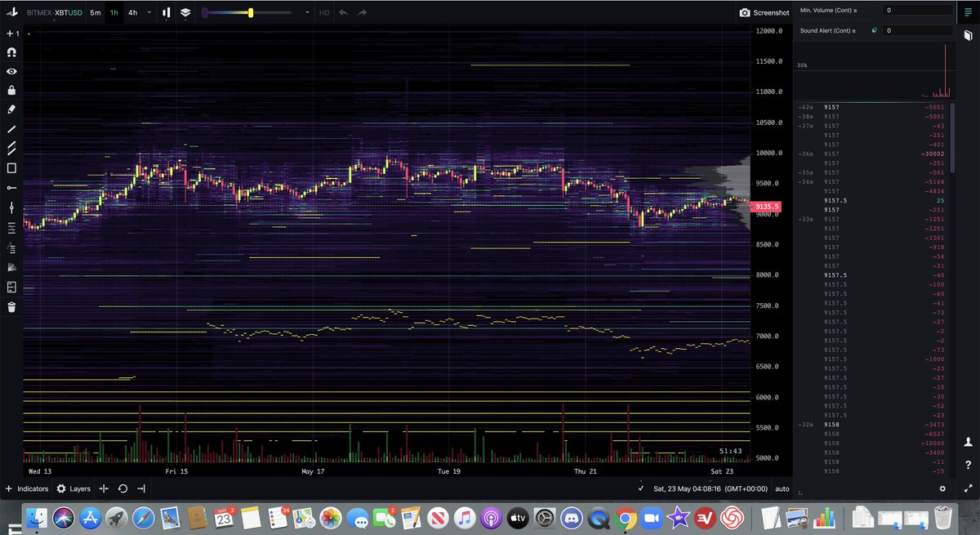Switch to the 4h timeframe

click(132, 13)
